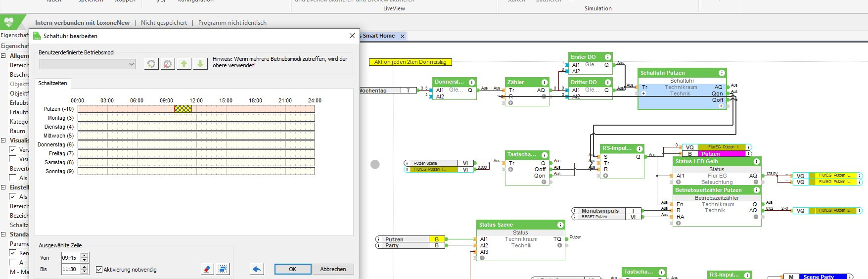The width and height of the screenshot is (868, 279).
Task: Click info icon on Schaltuhr Putzen block
Action: 722,73
